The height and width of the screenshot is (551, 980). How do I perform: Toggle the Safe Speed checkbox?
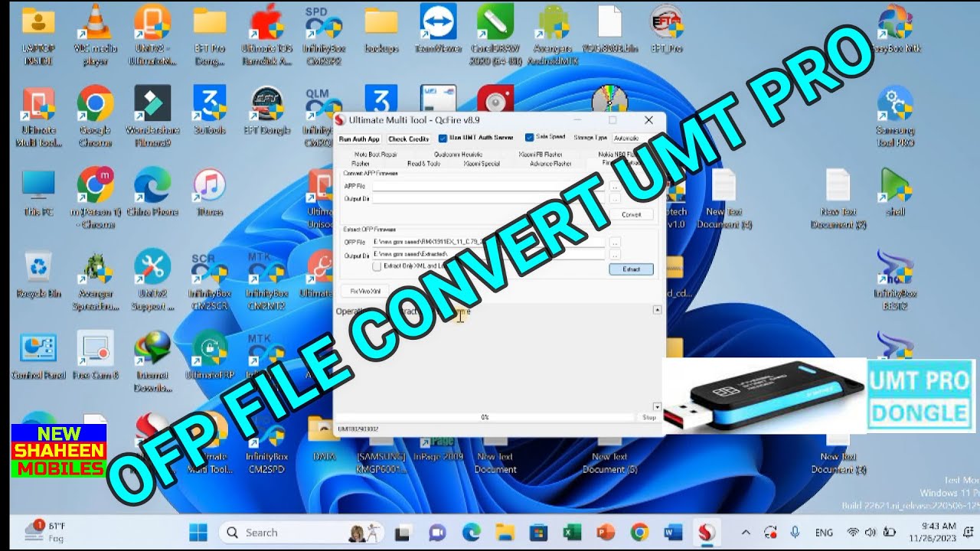click(x=529, y=138)
